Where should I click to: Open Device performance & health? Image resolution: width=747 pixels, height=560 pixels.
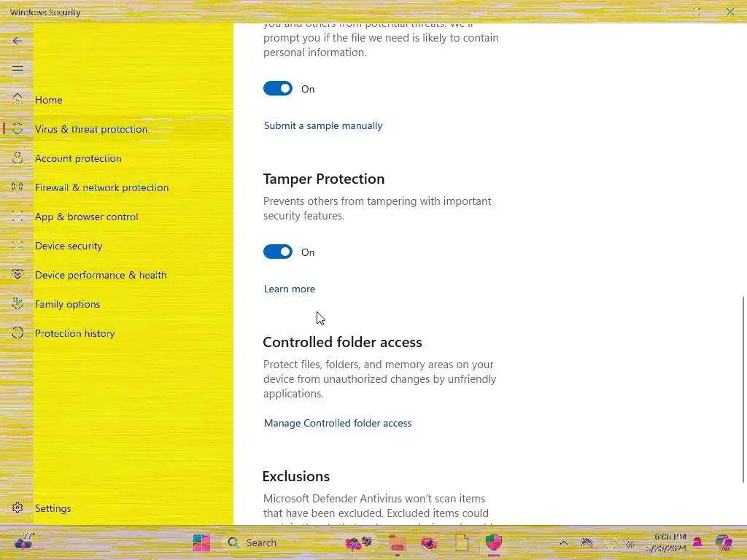click(x=101, y=275)
